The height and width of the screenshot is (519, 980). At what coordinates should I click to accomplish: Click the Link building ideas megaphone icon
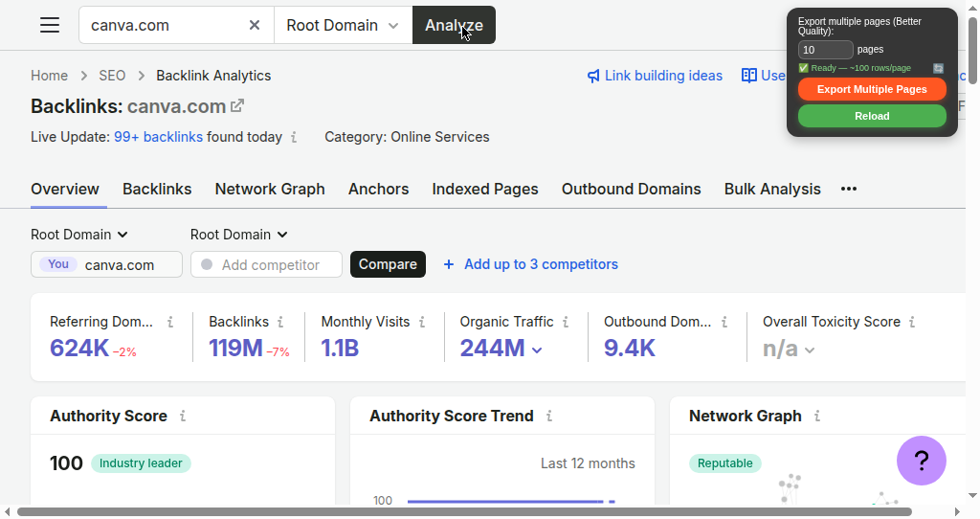tap(593, 77)
